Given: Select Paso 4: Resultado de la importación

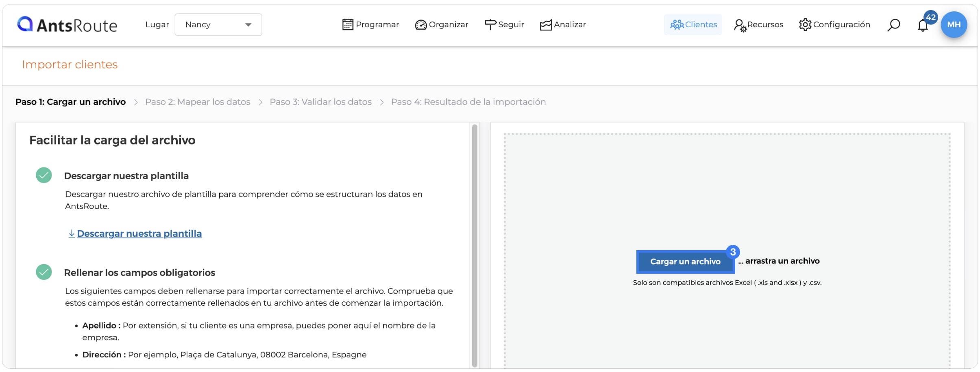Looking at the screenshot, I should 468,102.
